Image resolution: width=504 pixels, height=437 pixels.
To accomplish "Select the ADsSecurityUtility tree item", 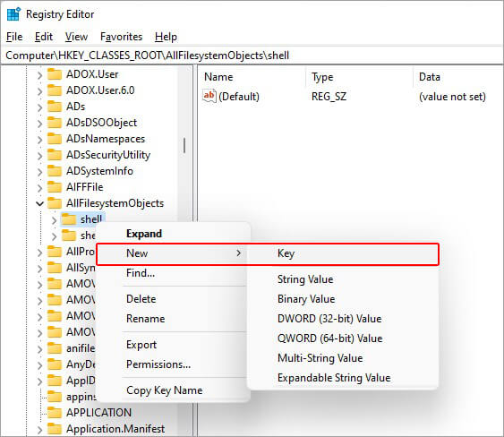I will coord(108,155).
